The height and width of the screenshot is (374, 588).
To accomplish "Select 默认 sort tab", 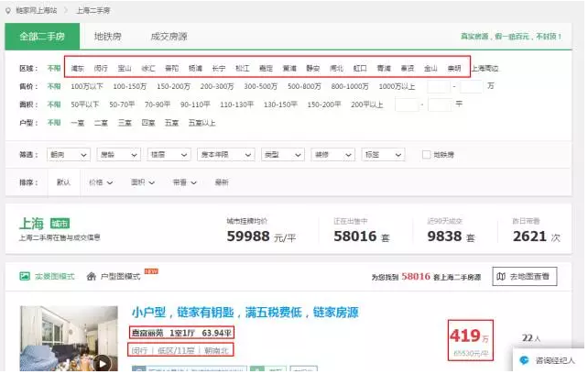I will click(x=63, y=182).
